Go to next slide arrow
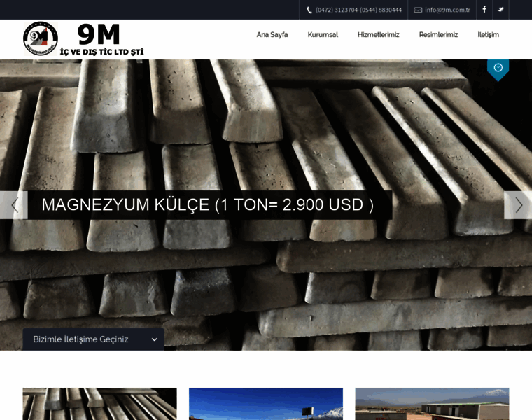 518,205
